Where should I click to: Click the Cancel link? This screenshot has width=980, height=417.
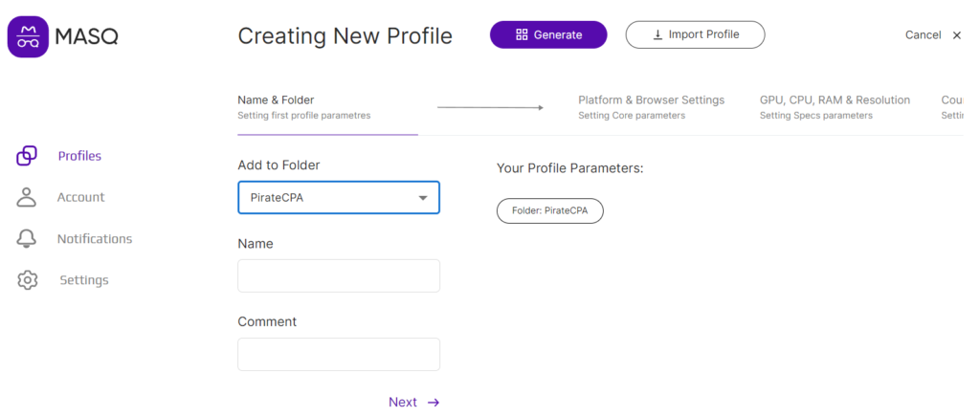[924, 35]
